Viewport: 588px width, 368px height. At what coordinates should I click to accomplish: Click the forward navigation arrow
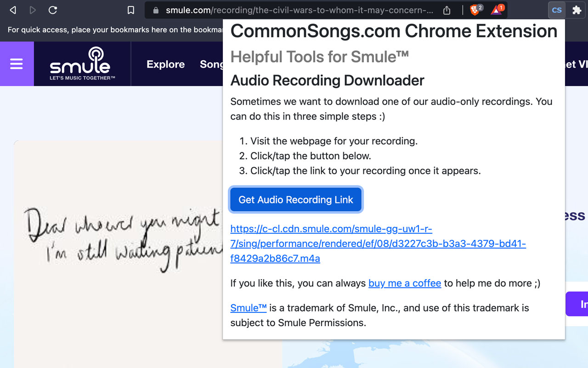32,9
